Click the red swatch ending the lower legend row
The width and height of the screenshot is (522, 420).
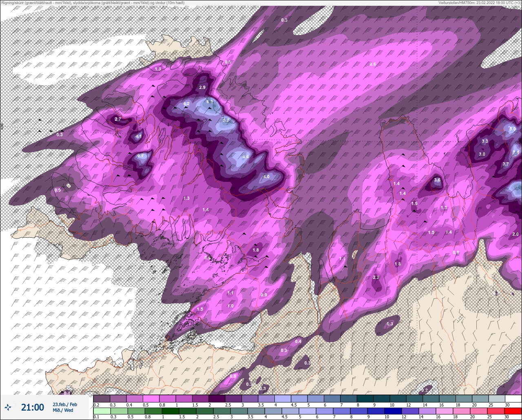(x=513, y=411)
